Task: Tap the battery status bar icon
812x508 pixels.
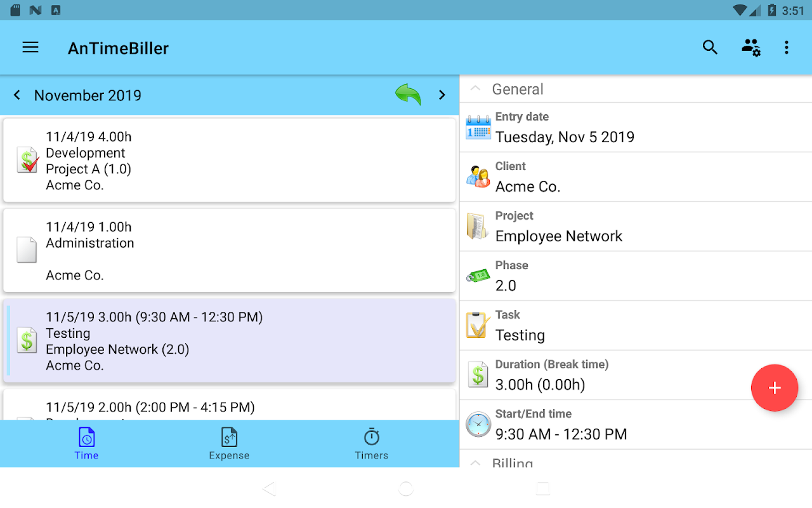Action: tap(772, 10)
